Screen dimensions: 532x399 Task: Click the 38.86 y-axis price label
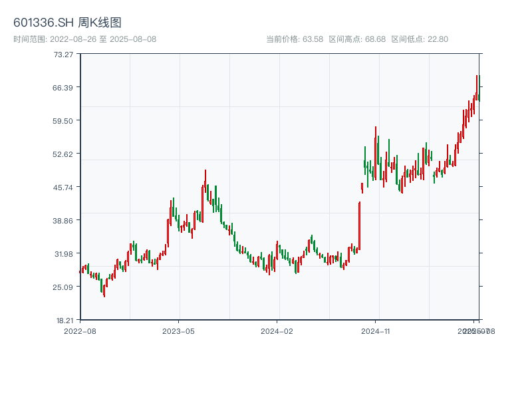pos(64,220)
